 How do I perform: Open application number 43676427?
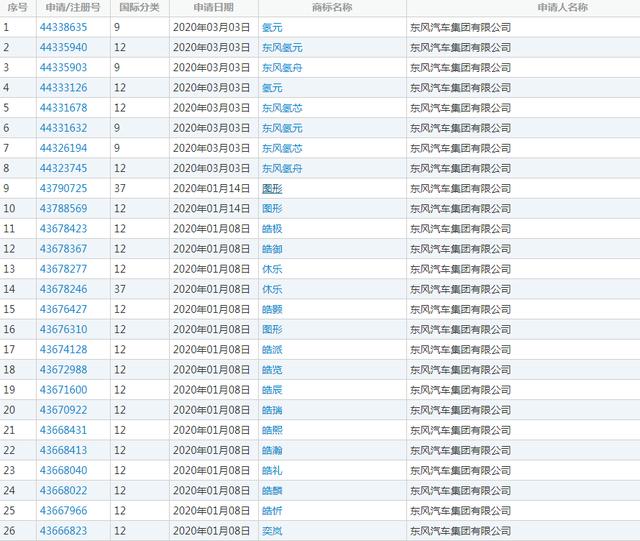pos(63,309)
